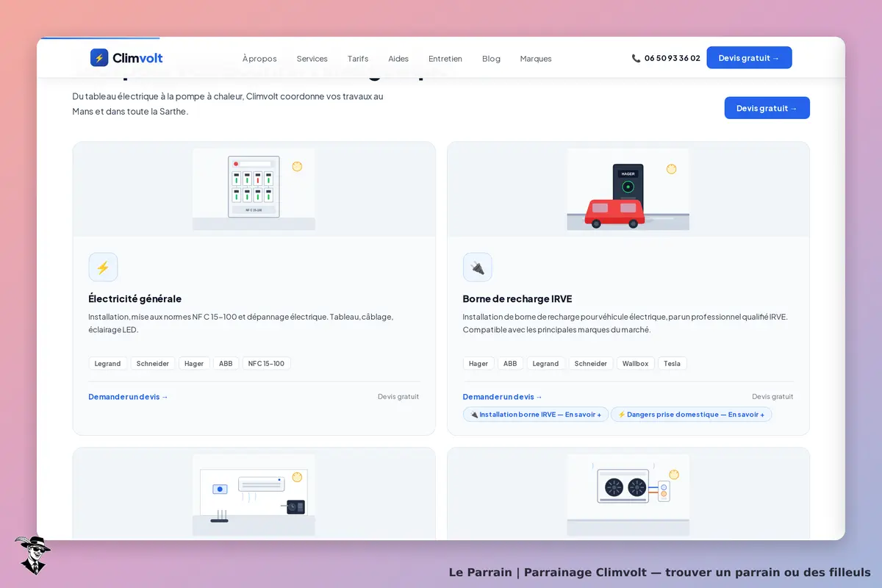Screen dimensions: 882x588
Task: Visit the Blog from the navigation
Action: (x=491, y=59)
